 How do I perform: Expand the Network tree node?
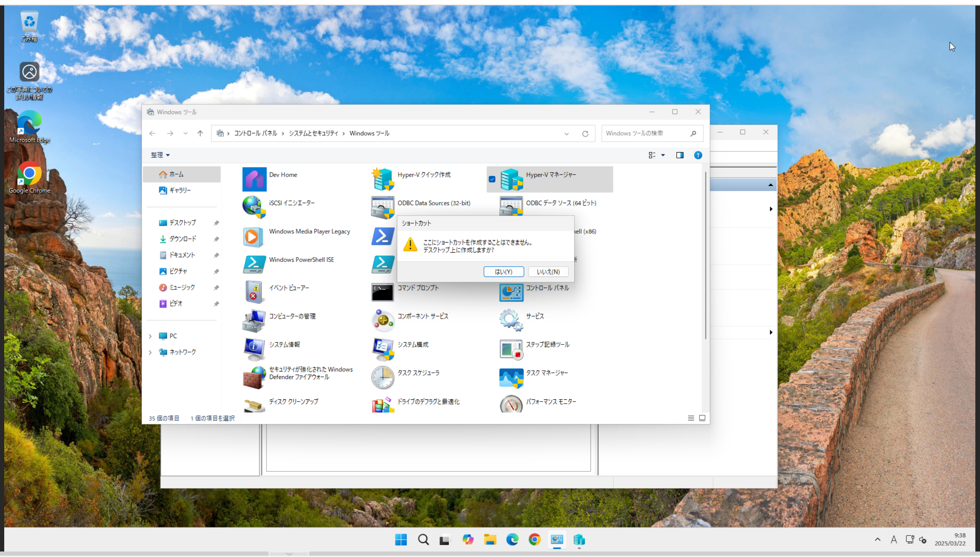(x=150, y=352)
